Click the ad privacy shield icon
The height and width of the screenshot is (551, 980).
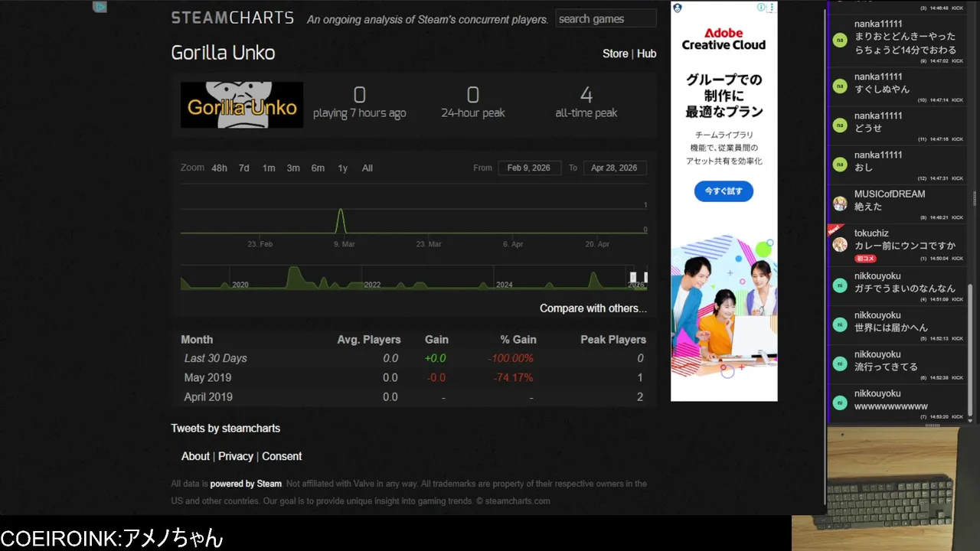677,8
